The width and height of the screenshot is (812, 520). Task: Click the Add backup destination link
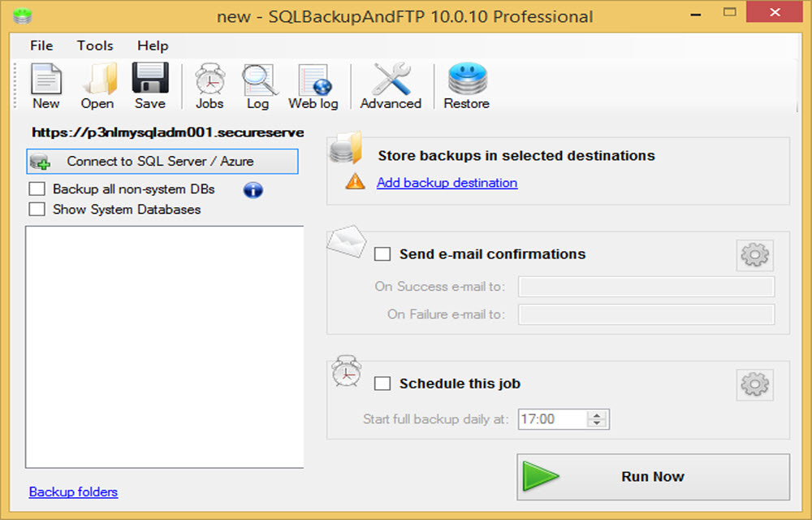[x=447, y=183]
